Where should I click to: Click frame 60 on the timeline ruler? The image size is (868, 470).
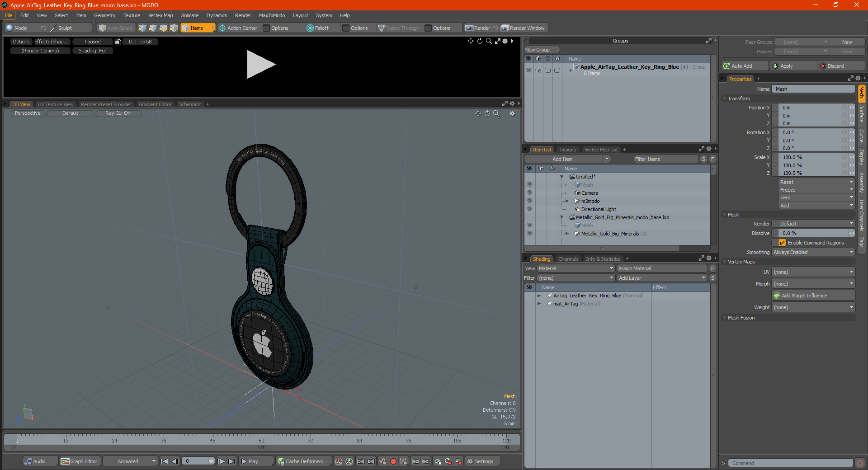coord(261,440)
